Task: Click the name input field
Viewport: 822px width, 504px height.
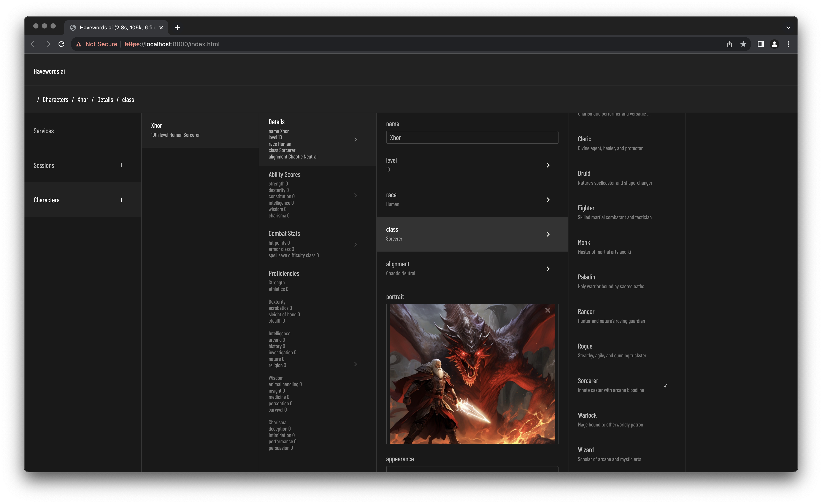Action: (472, 137)
